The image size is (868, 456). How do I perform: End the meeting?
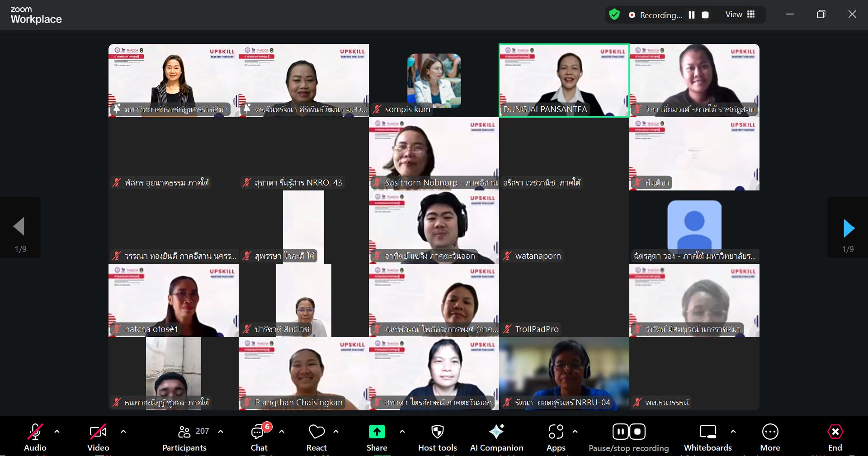(x=835, y=433)
